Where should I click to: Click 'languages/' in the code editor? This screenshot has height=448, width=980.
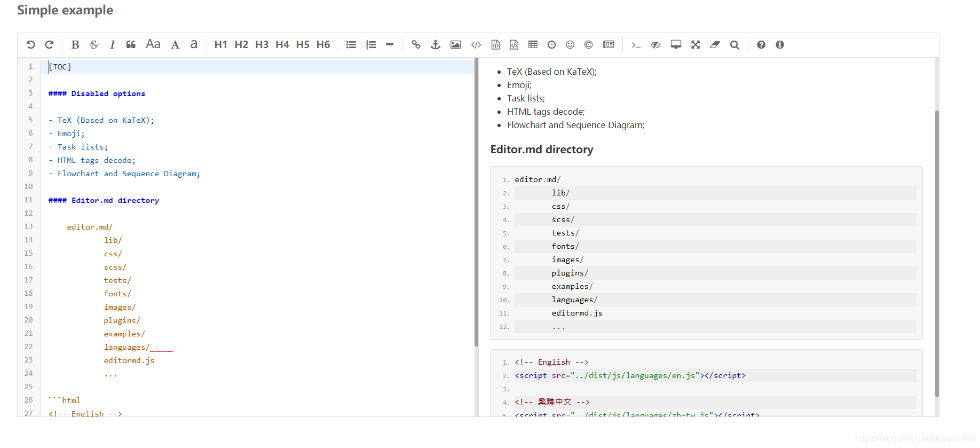[x=127, y=347]
